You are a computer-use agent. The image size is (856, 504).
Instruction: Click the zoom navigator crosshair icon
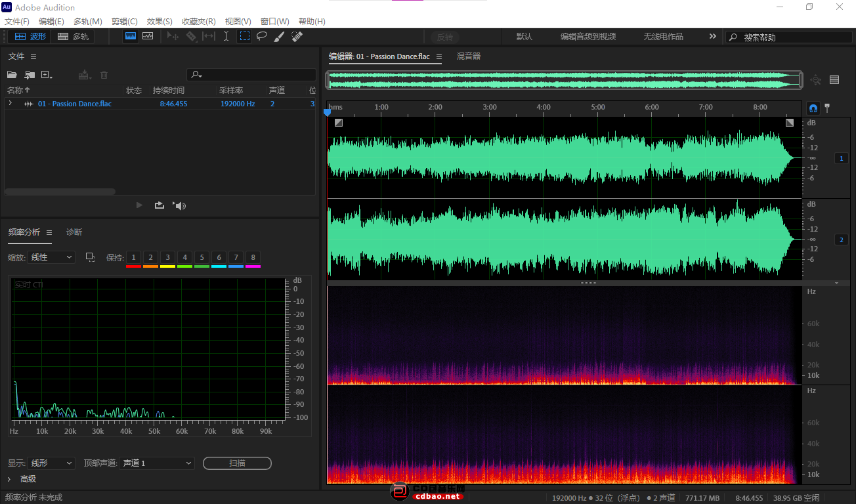(x=816, y=80)
